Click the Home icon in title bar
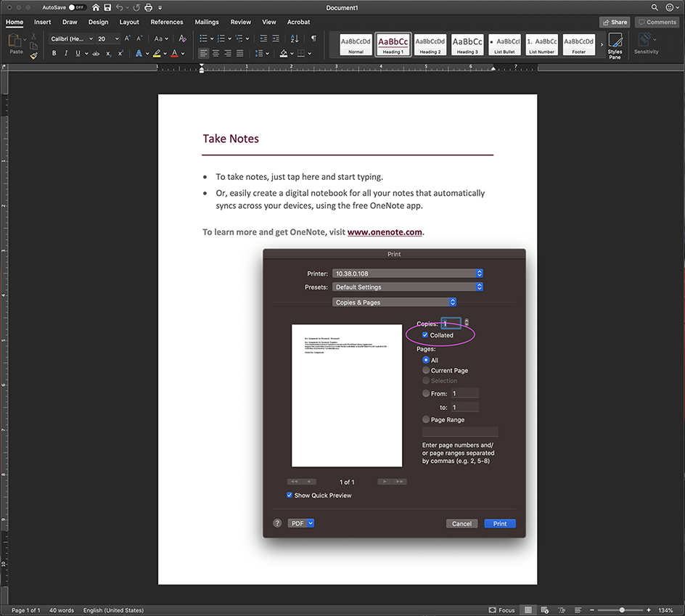This screenshot has width=685, height=616. pos(95,7)
